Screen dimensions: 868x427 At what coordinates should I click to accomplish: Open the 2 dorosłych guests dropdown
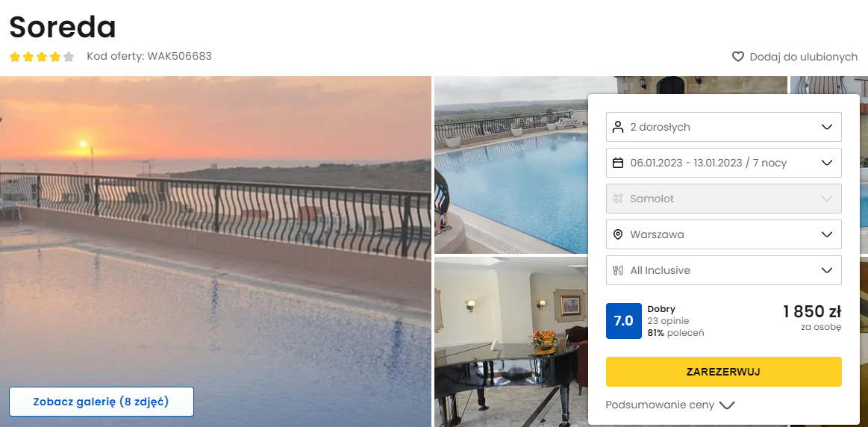point(723,127)
